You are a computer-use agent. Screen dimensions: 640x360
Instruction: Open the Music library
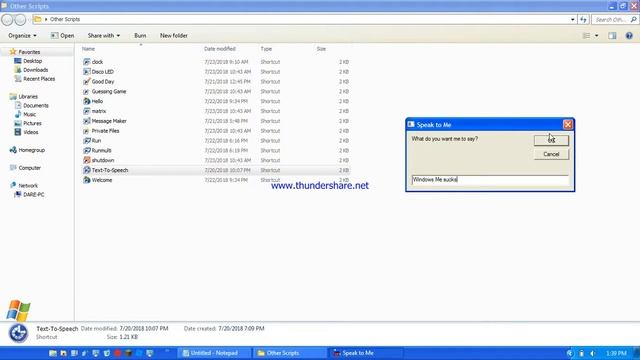[29, 115]
